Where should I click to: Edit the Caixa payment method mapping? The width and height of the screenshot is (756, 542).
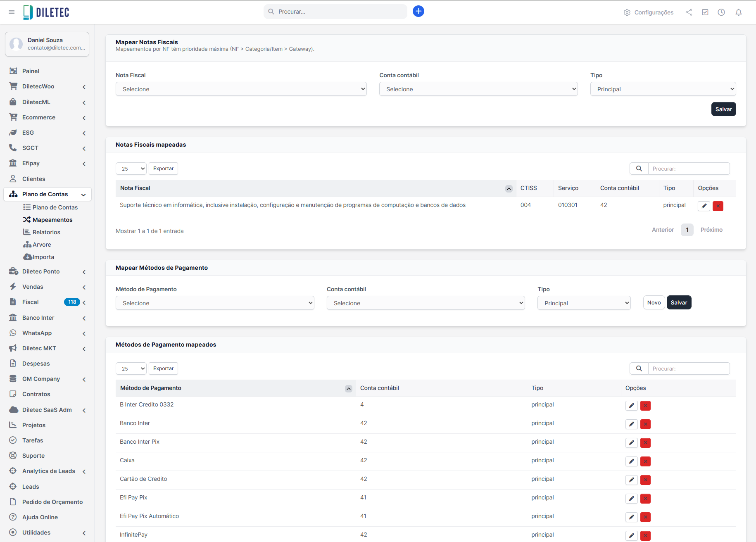[x=631, y=461]
